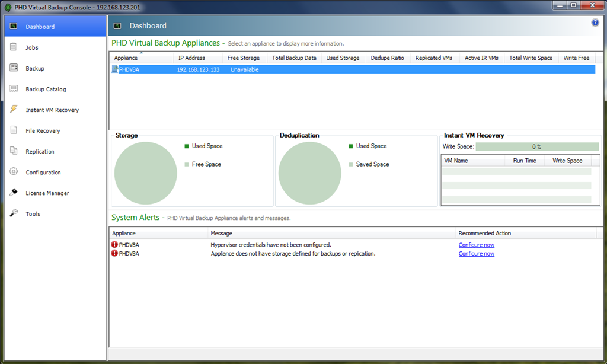Screen dimensions: 607x364
Task: Click the Backup Catalog icon
Action: pyautogui.click(x=14, y=89)
